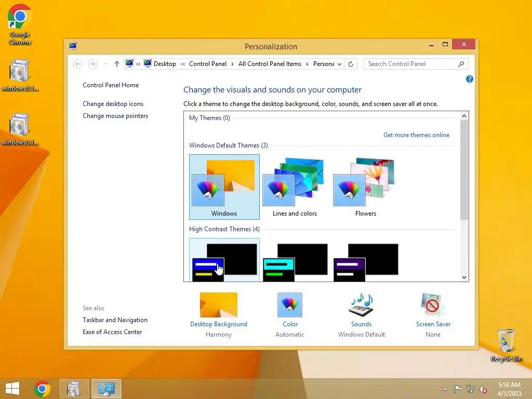Image resolution: width=532 pixels, height=399 pixels.
Task: Click the My Themes (0) heading
Action: pyautogui.click(x=209, y=118)
